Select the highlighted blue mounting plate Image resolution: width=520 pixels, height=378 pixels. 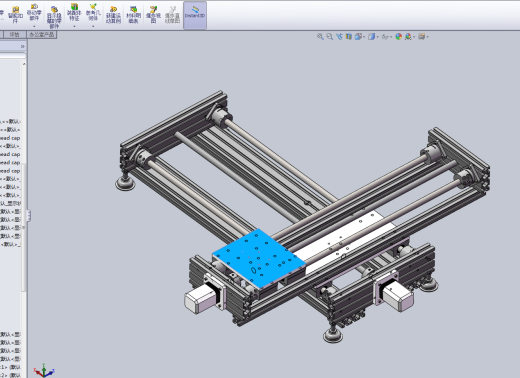(258, 258)
